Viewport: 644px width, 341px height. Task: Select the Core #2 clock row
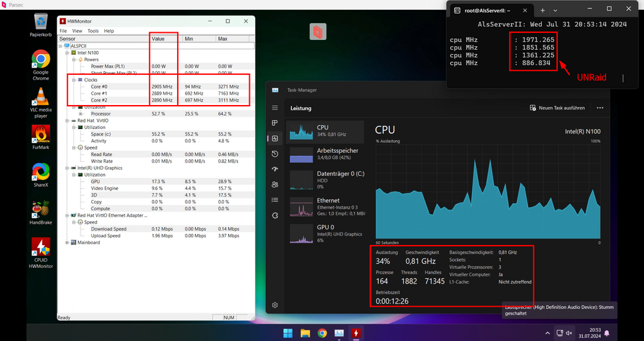(156, 101)
